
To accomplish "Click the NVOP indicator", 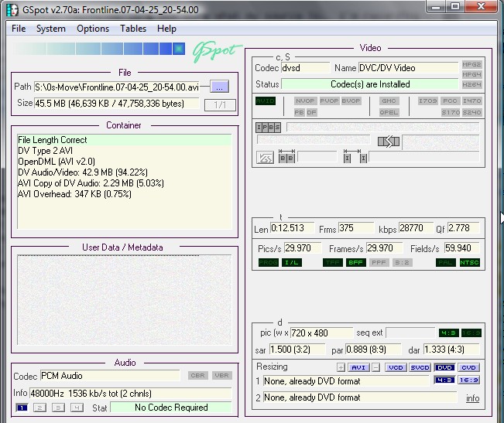I will pyautogui.click(x=305, y=101).
